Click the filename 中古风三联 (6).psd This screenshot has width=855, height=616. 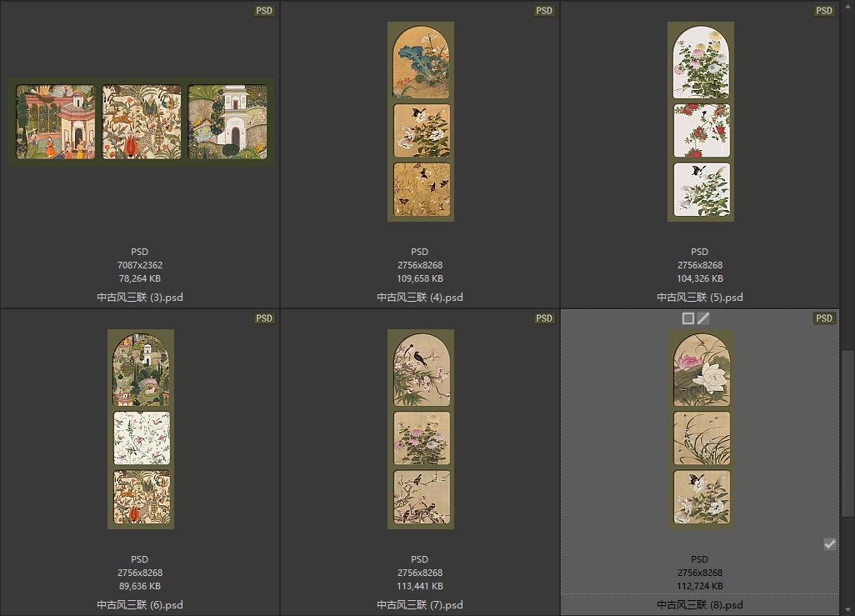(x=140, y=605)
